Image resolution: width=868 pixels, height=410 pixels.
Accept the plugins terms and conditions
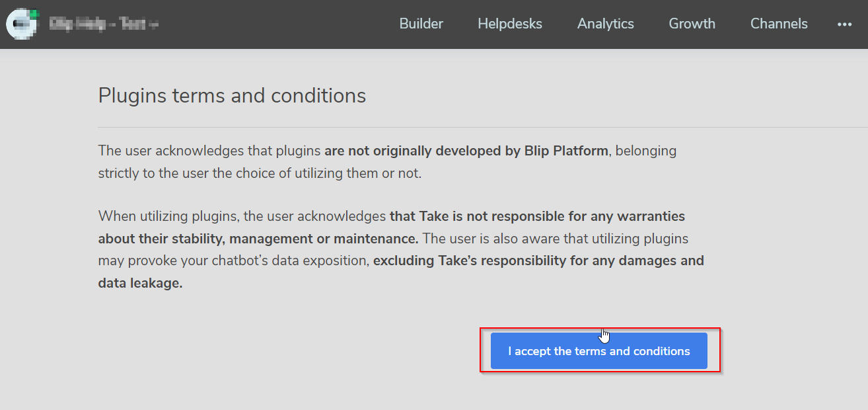coord(598,351)
